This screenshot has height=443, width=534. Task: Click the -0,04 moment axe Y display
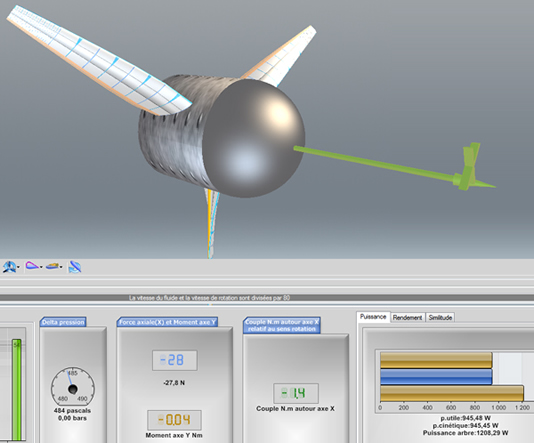coord(174,420)
